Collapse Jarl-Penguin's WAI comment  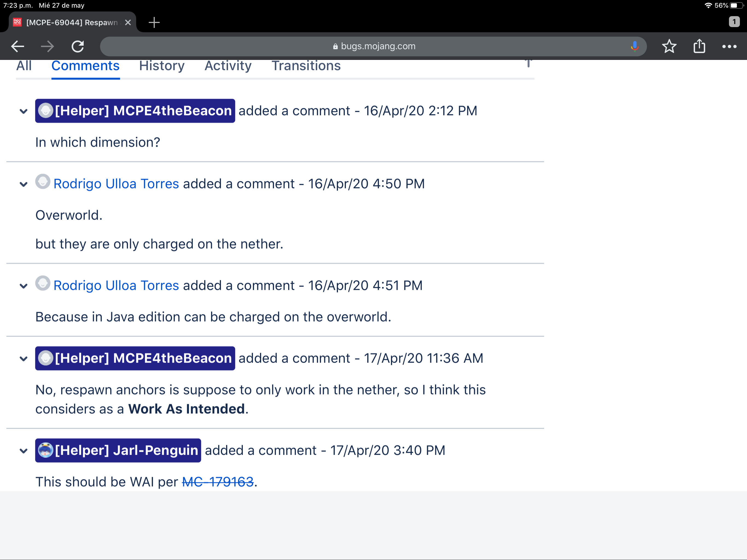[x=23, y=451]
